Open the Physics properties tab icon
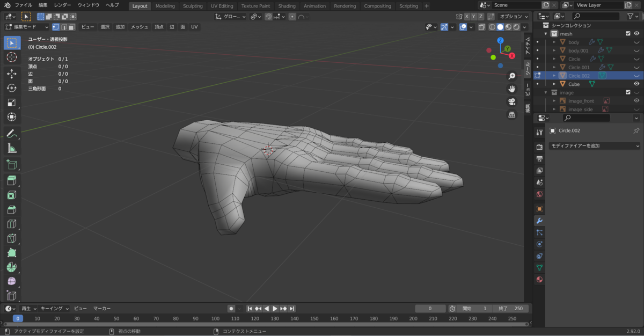Screen dimensions: 644x336 (x=539, y=244)
